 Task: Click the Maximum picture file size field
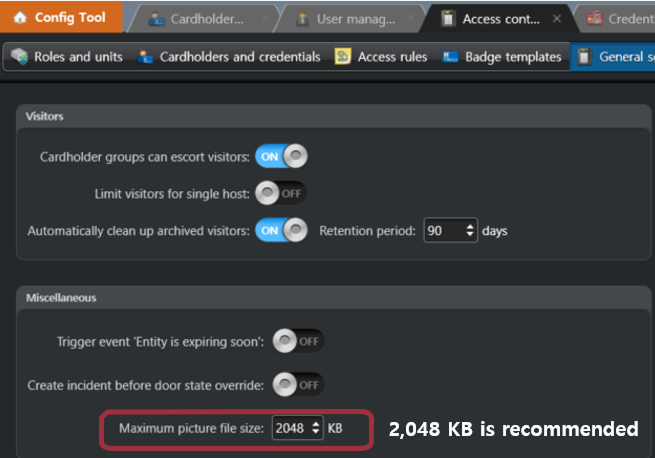pyautogui.click(x=292, y=429)
